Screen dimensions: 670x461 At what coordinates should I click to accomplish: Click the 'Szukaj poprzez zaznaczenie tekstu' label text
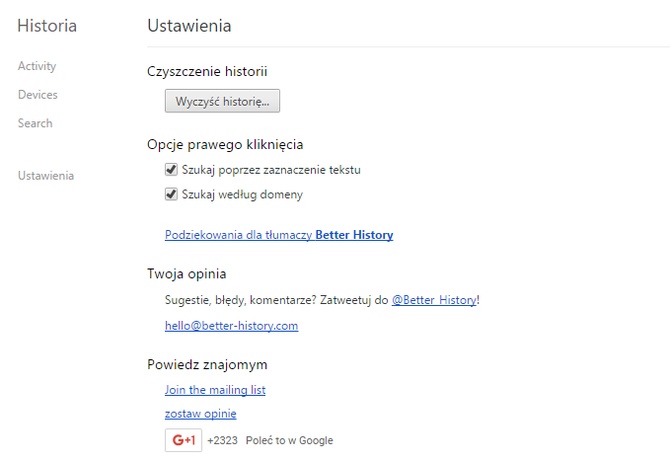coord(271,170)
